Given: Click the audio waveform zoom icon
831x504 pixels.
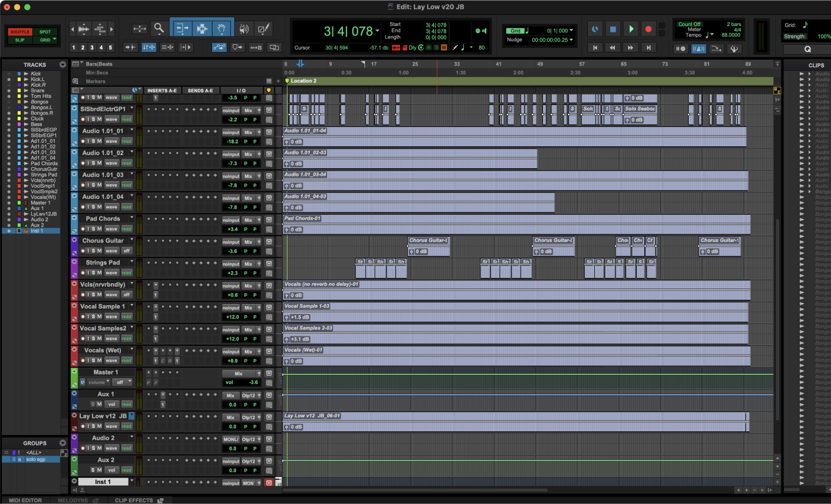Looking at the screenshot, I should [84, 28].
